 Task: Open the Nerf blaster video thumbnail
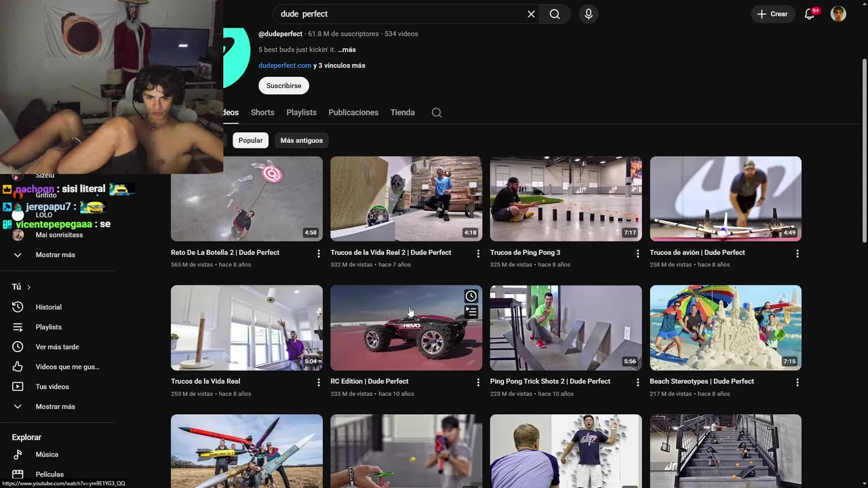click(406, 451)
